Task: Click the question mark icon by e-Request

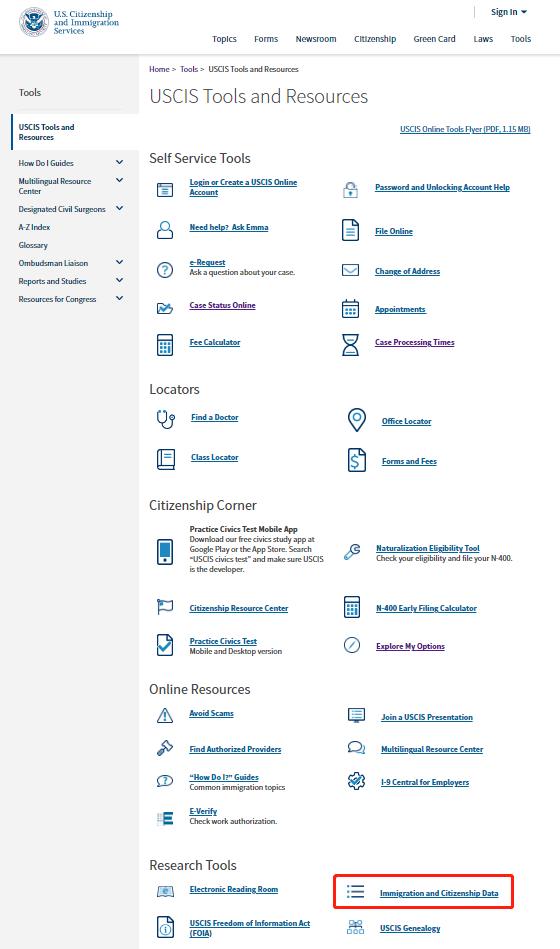Action: [165, 270]
